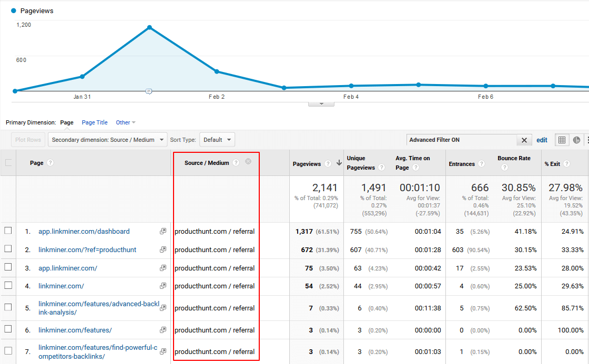The image size is (589, 364).
Task: Open the Other primary dimension dropdown
Action: [126, 122]
